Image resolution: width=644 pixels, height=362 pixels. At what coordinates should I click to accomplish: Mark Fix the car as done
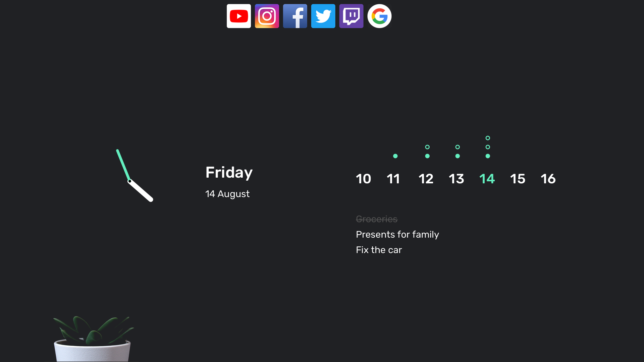tap(379, 250)
